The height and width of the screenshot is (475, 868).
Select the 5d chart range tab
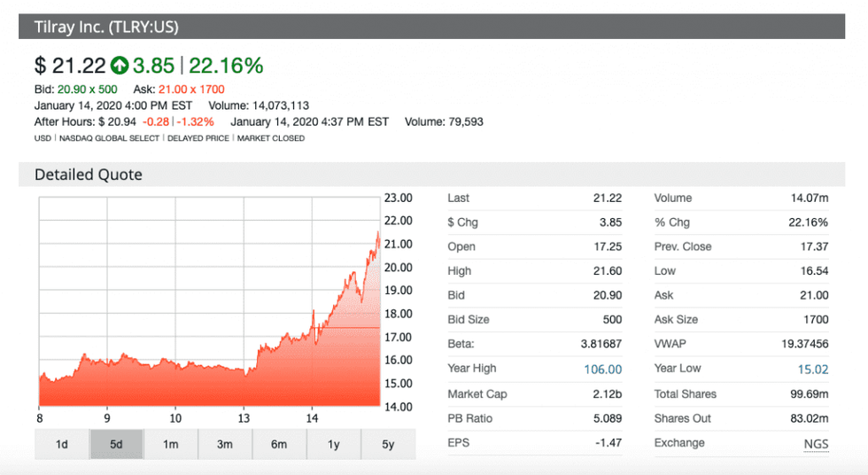[116, 445]
